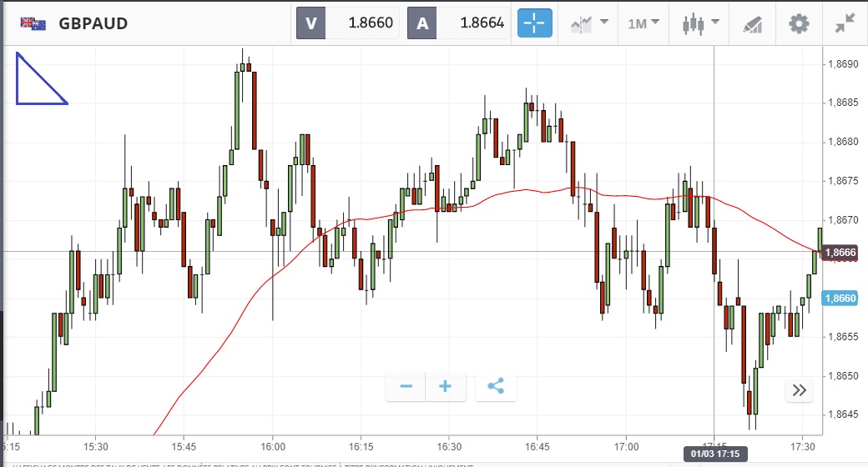Share the chart via share icon

click(x=496, y=387)
